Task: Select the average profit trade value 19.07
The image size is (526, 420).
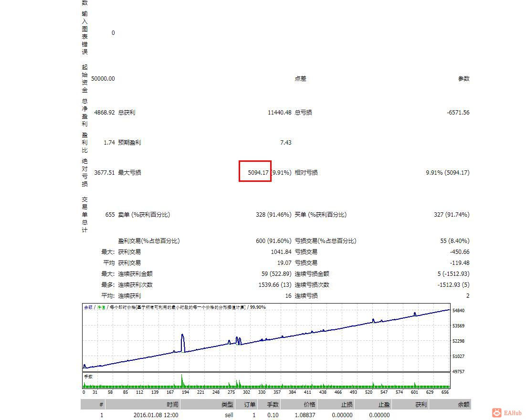Action: [284, 262]
